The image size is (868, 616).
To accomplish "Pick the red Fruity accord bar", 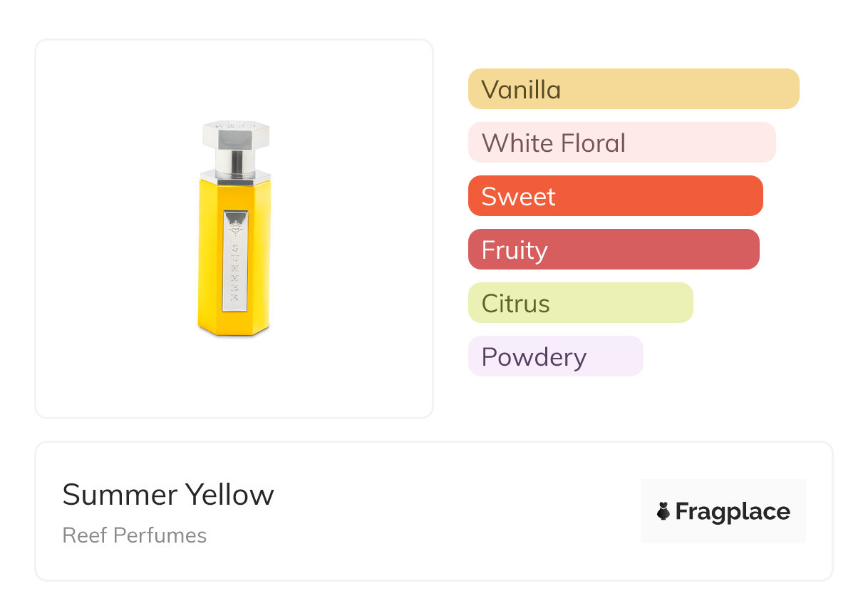I will click(x=613, y=250).
